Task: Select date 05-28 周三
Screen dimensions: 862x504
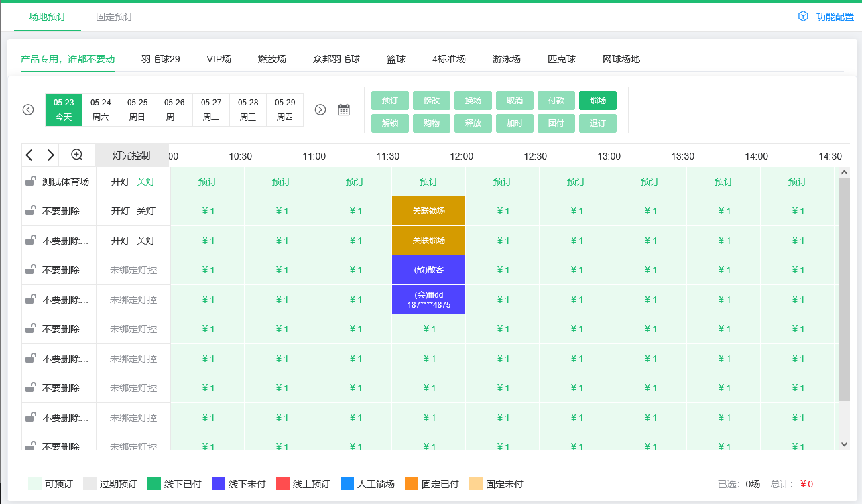Action: pyautogui.click(x=248, y=109)
